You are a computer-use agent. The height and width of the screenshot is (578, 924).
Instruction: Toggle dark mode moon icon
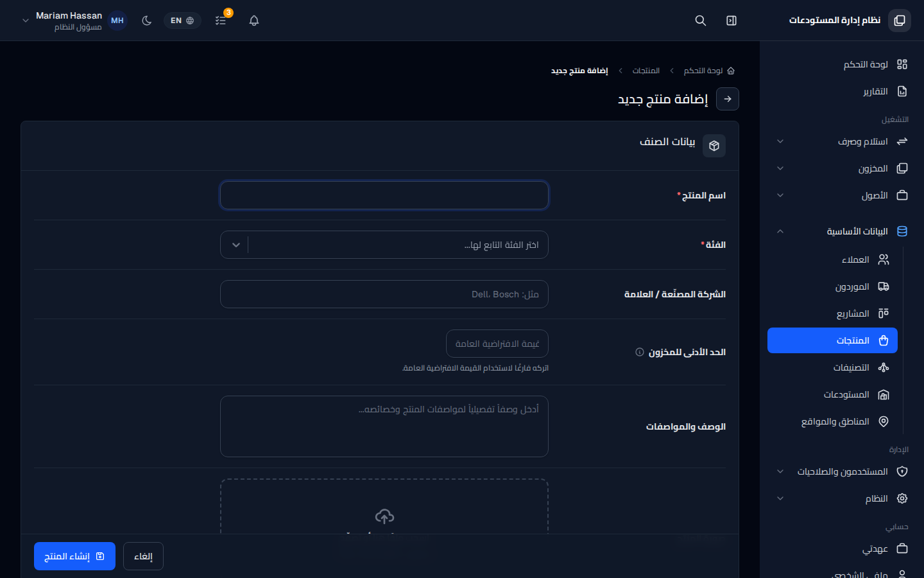pos(147,21)
